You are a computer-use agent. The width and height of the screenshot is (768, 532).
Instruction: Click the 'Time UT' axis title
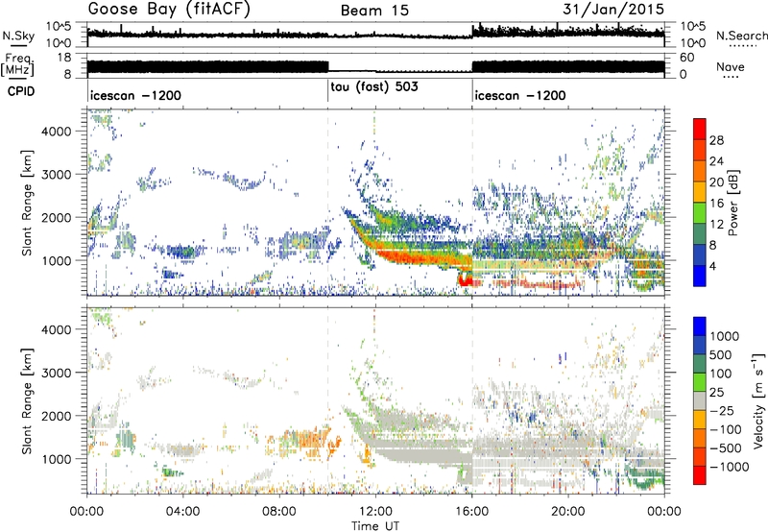375,526
